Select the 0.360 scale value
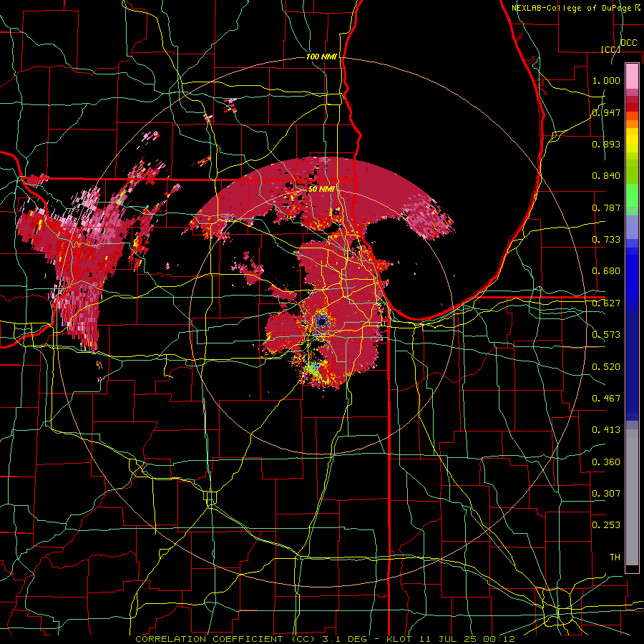644x644 pixels. tap(606, 462)
